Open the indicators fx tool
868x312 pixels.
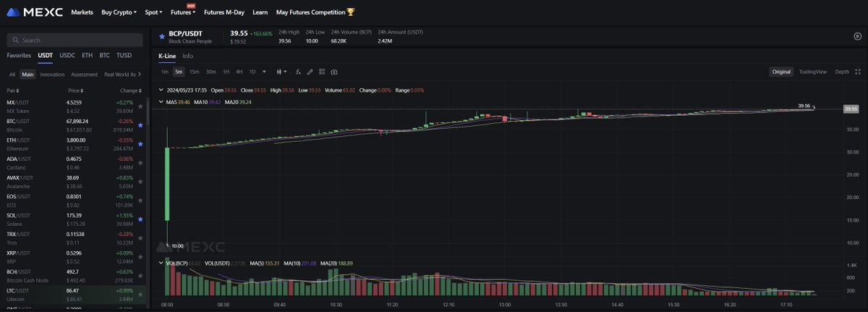(x=299, y=72)
